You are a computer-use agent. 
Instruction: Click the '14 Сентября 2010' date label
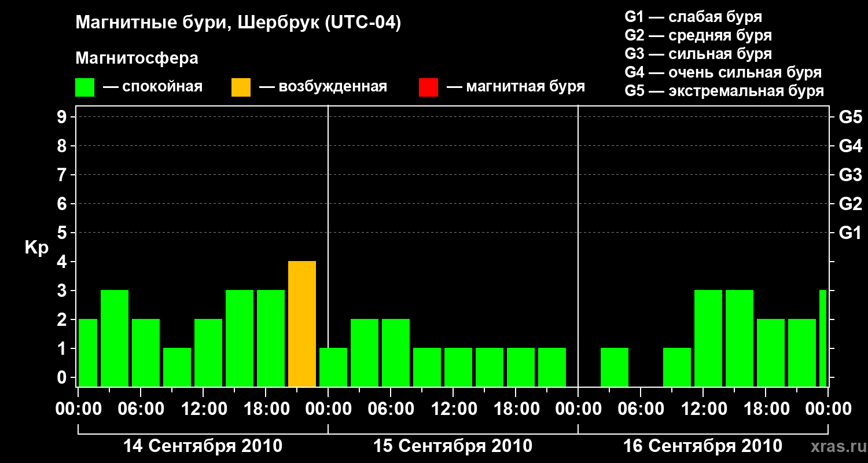[203, 446]
